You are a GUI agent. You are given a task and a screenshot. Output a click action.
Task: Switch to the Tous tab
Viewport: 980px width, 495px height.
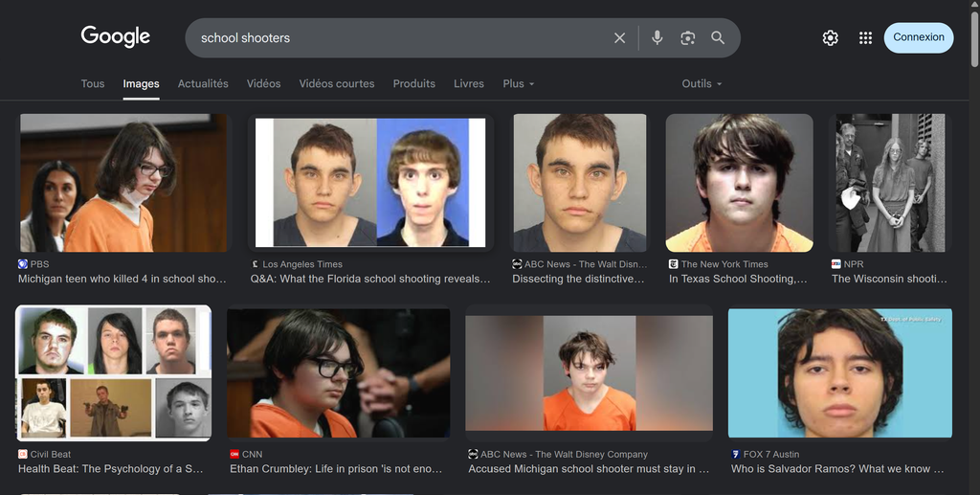[x=93, y=84]
